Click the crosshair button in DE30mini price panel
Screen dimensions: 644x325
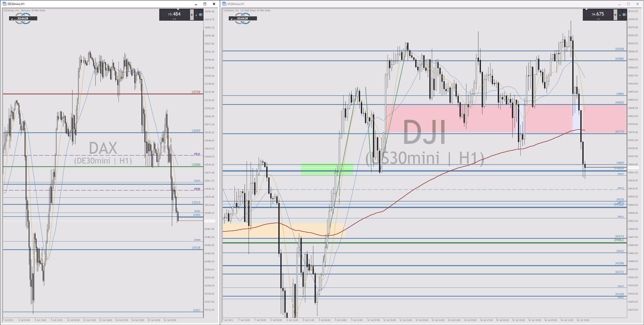[192, 15]
